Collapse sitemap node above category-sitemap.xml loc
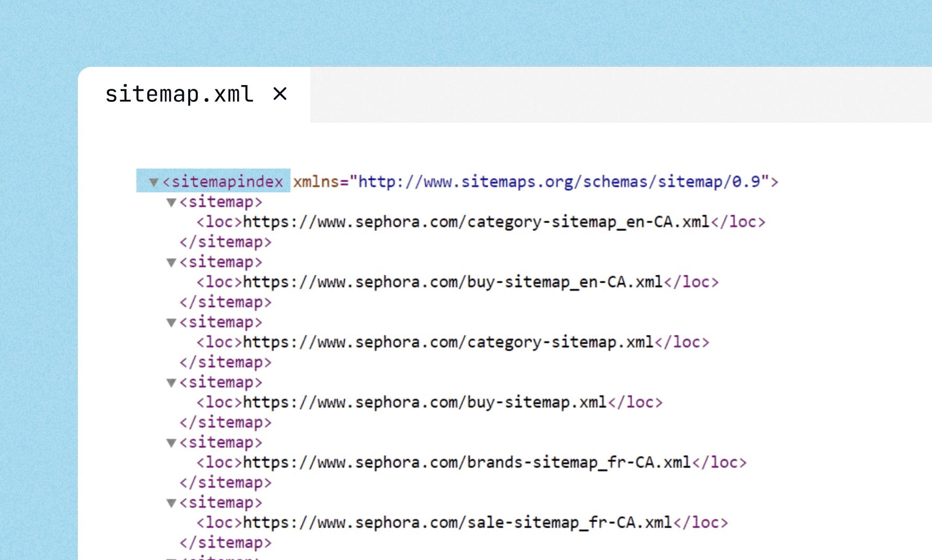932x560 pixels. tap(171, 323)
